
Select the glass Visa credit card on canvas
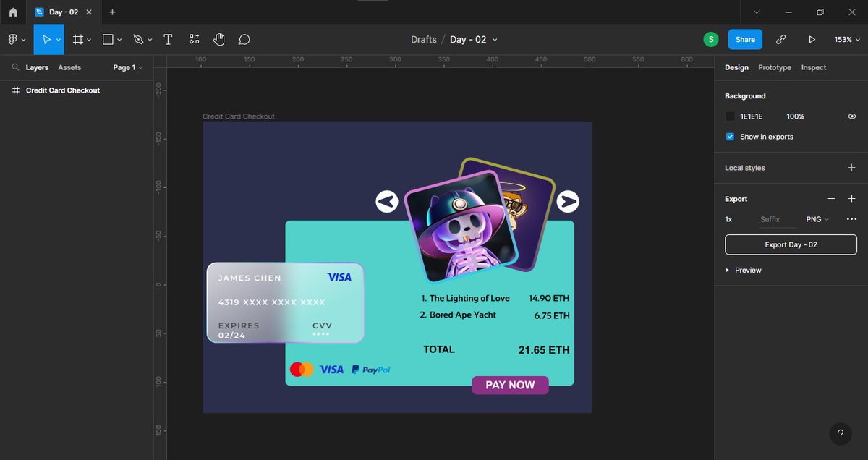[285, 302]
